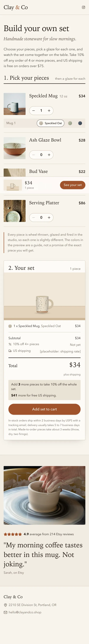Increase Speckled Mug quantity with plus
The image size is (89, 644).
click(49, 110)
